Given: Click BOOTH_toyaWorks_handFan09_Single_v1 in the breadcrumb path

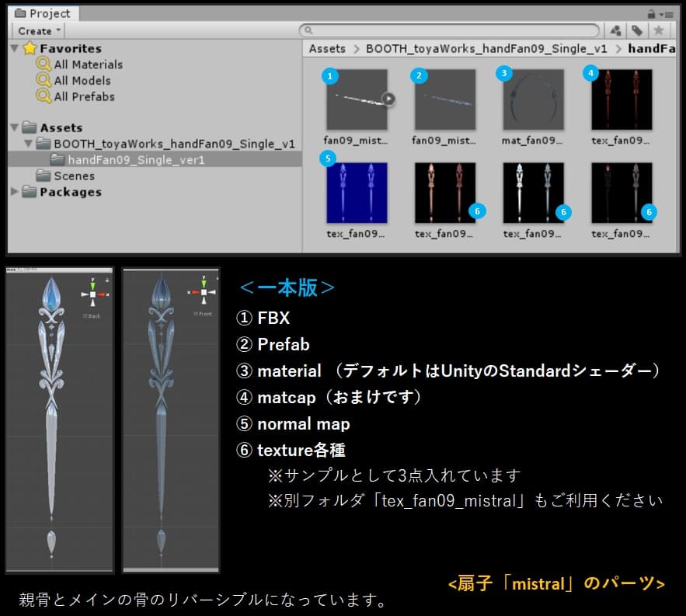Looking at the screenshot, I should [x=487, y=48].
